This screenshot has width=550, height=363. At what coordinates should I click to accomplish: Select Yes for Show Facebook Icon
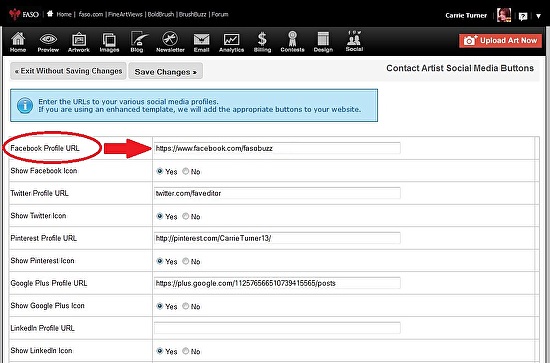point(160,171)
